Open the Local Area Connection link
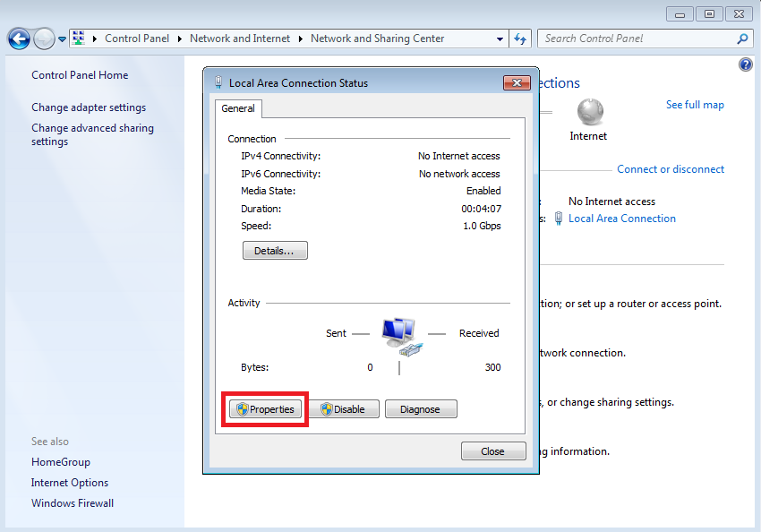Image resolution: width=761 pixels, height=532 pixels. point(621,219)
